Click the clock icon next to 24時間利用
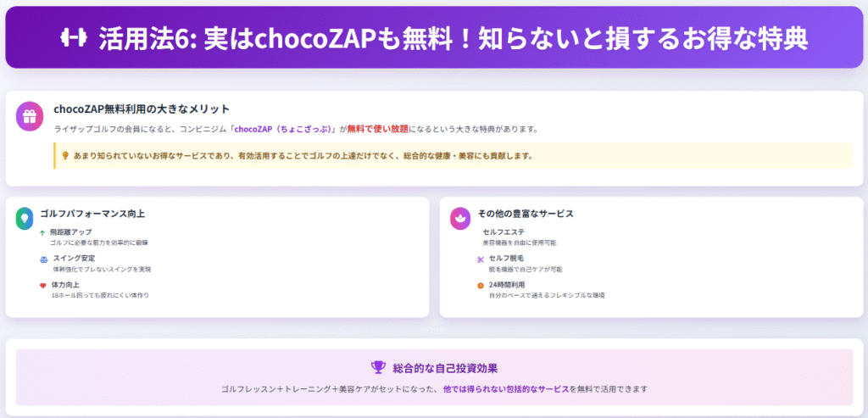 [480, 286]
